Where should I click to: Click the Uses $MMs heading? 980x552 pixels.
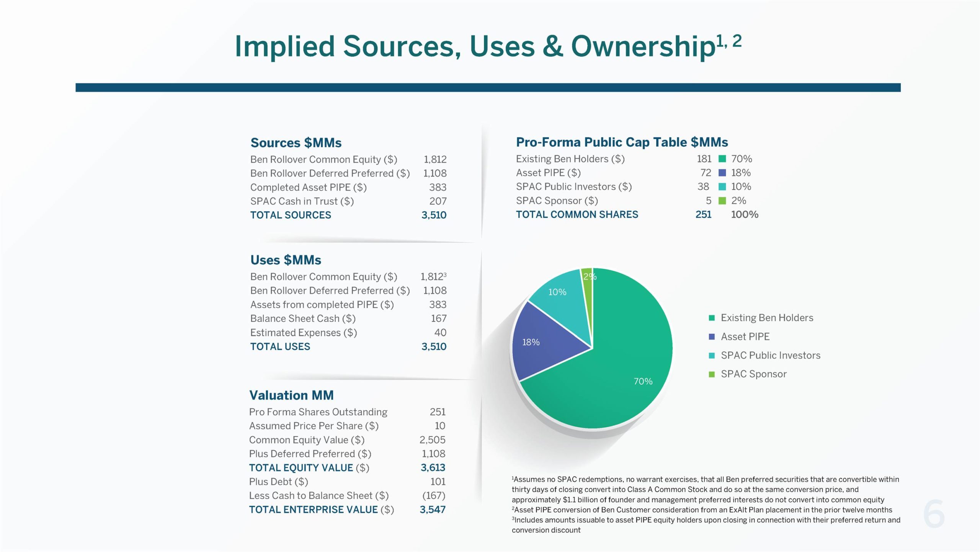coord(286,260)
